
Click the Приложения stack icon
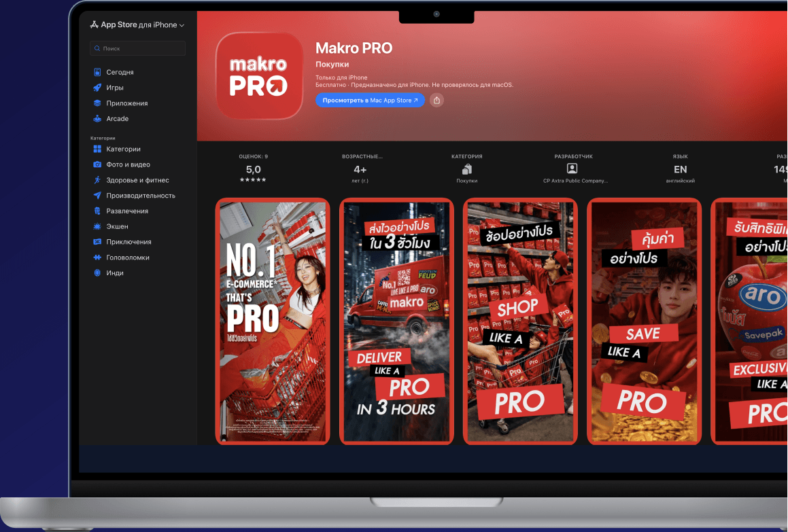(x=97, y=103)
